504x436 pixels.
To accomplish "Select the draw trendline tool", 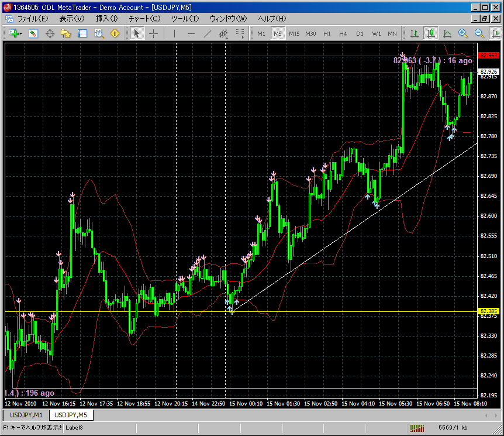I will click(x=207, y=33).
